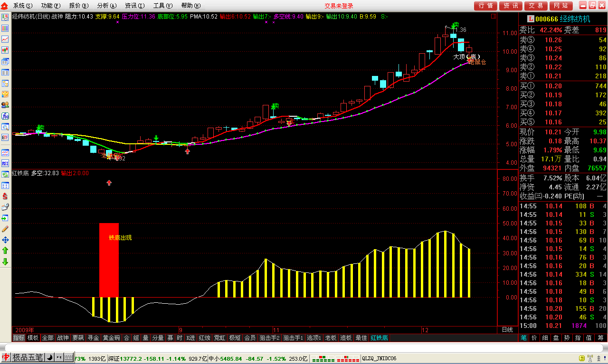Viewport: 608px width, 364px height.
Task: Click the stock name 经纬纺机 in the quote panel
Action: tap(575, 19)
